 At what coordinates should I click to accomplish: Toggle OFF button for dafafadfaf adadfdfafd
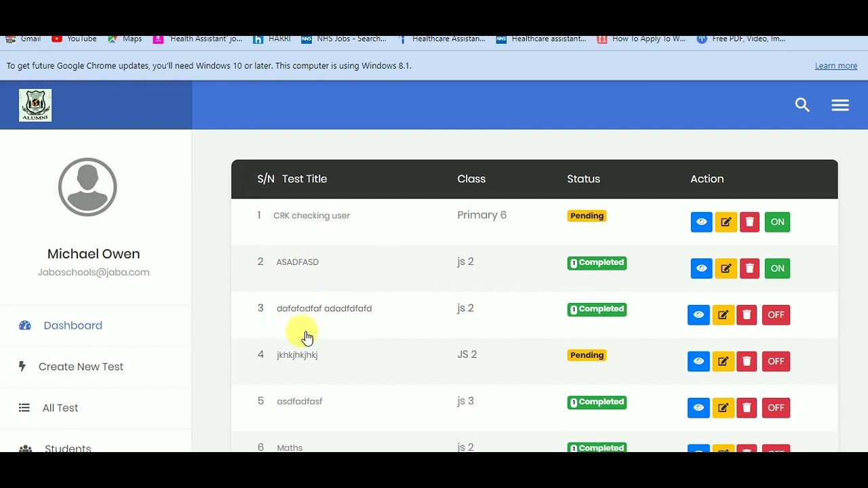(x=776, y=314)
